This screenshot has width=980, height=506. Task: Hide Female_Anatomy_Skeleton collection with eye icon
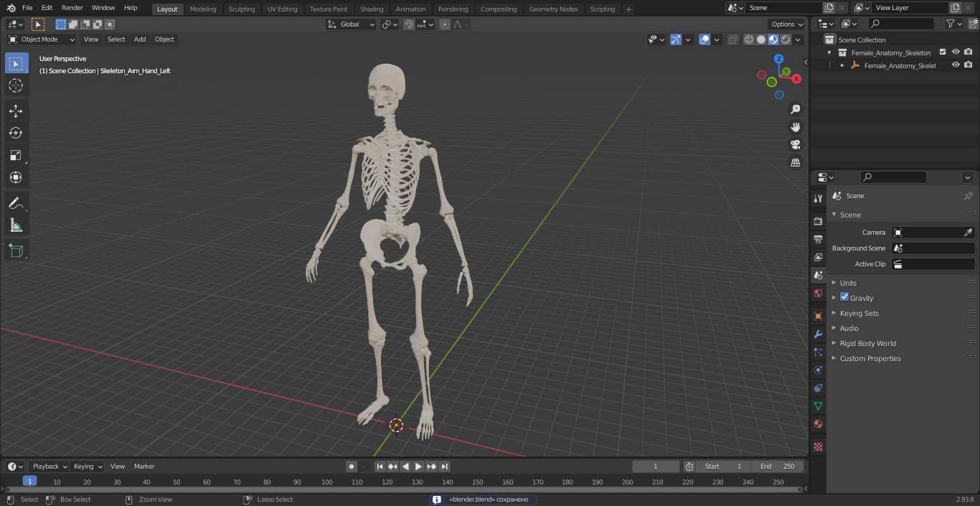point(956,52)
